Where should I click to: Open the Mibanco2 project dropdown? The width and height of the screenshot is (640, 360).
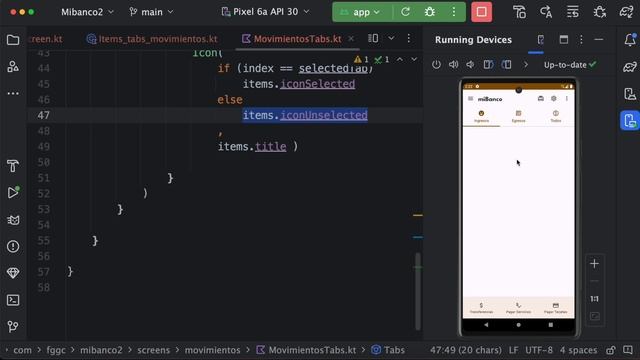(x=87, y=12)
